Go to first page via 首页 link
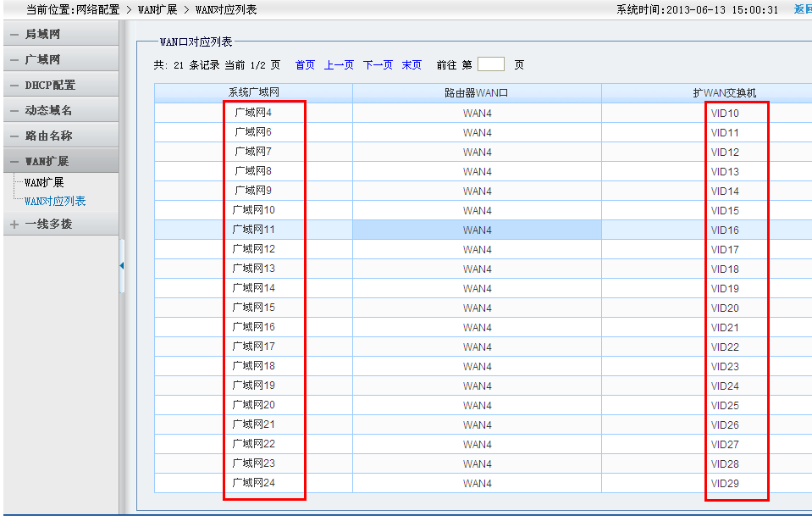The image size is (812, 516). pyautogui.click(x=305, y=65)
